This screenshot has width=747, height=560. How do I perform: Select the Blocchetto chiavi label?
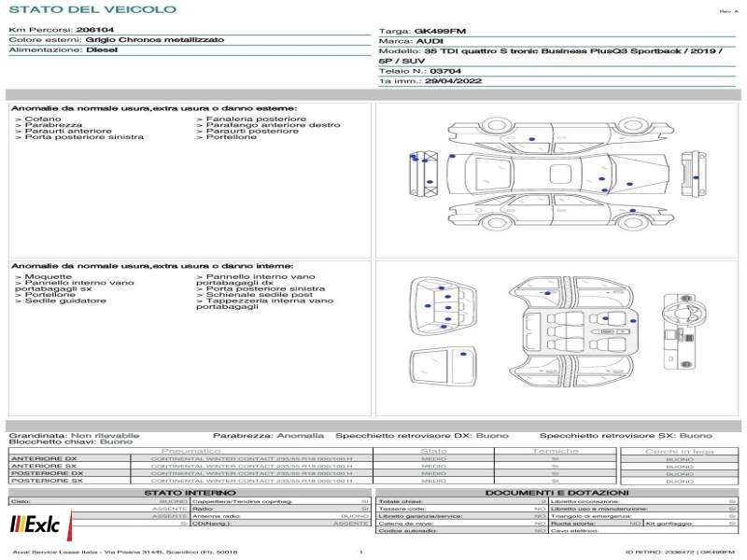(53, 441)
